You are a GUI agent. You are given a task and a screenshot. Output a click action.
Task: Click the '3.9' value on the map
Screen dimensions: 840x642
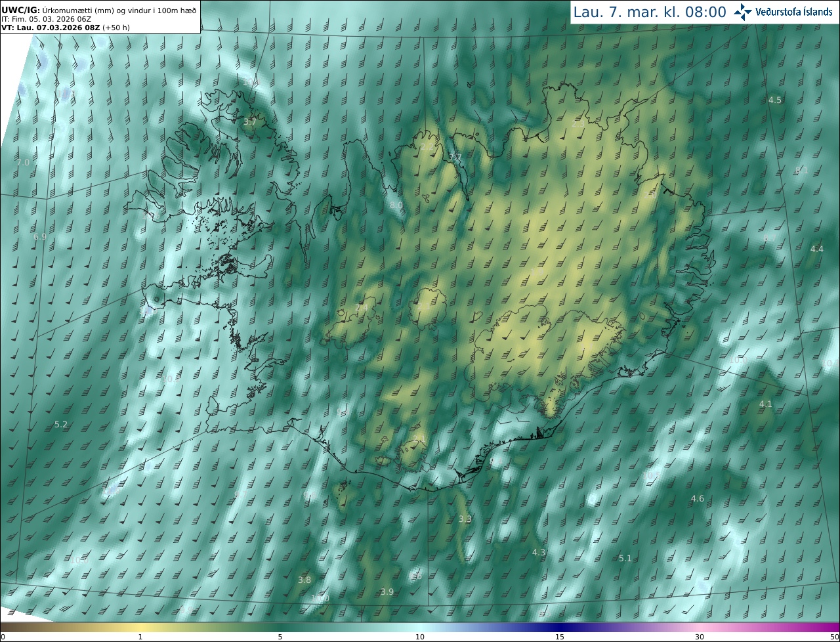point(387,591)
